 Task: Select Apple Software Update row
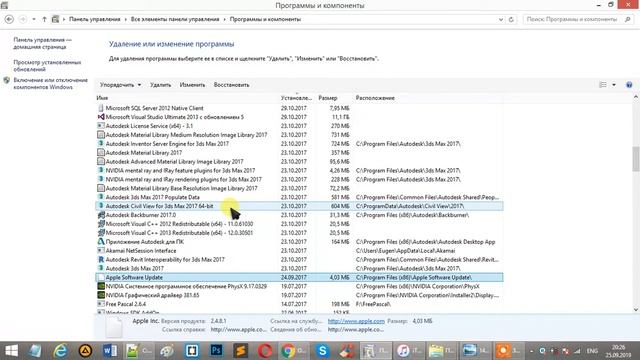pos(299,278)
